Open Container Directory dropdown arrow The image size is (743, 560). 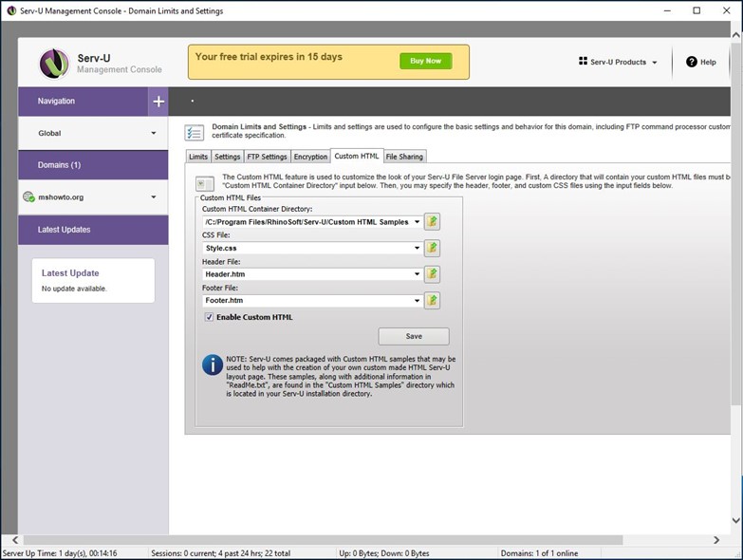[x=417, y=222]
